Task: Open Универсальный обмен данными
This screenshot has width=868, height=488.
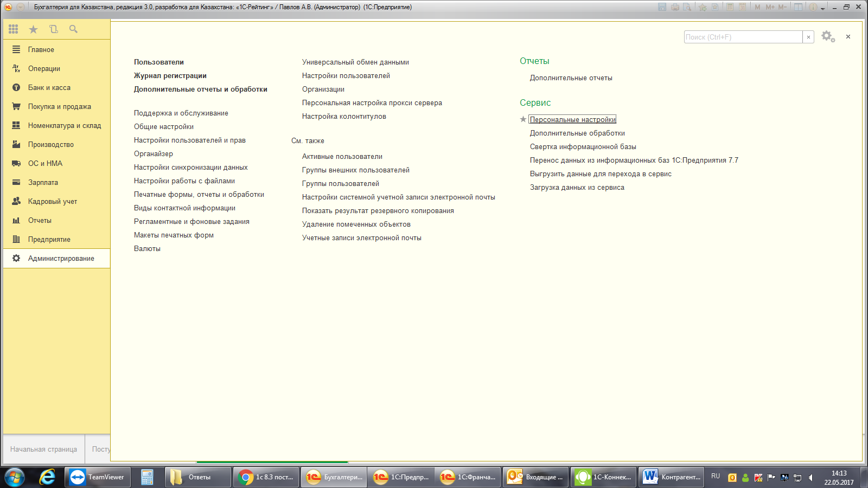Action: pyautogui.click(x=356, y=62)
